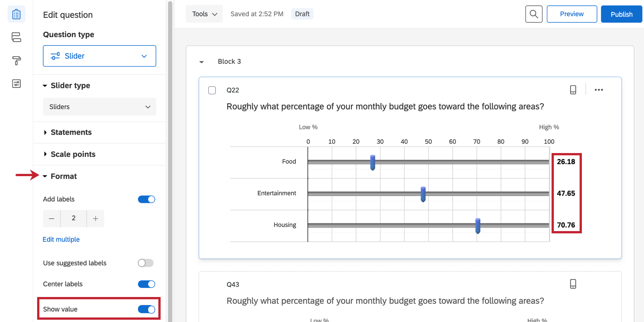Disable the Add labels toggle
The image size is (644, 322).
tap(147, 199)
